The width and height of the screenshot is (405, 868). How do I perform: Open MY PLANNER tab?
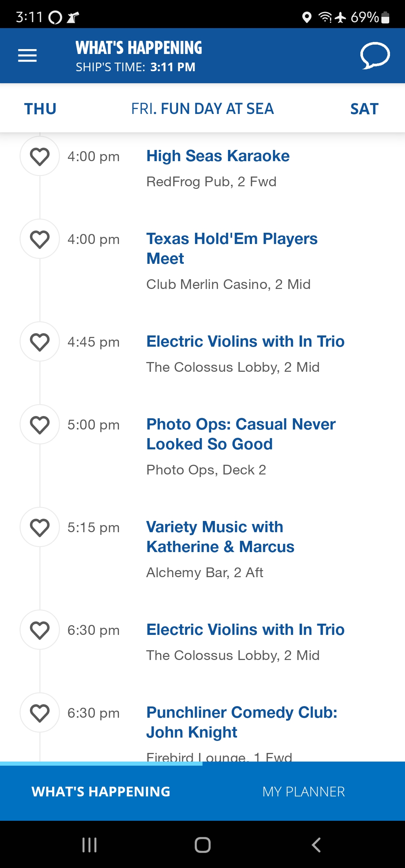pos(304,792)
